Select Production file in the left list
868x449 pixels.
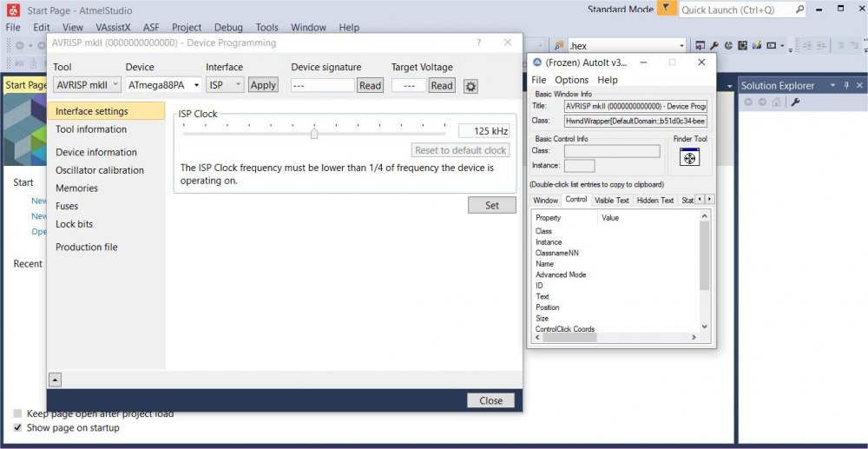click(x=86, y=247)
